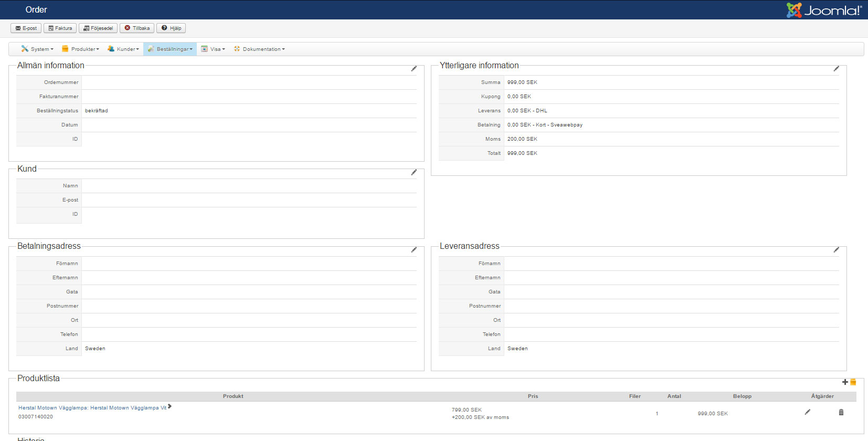The width and height of the screenshot is (868, 441).
Task: Open Leveransadress editing via pencil icon
Action: 837,249
